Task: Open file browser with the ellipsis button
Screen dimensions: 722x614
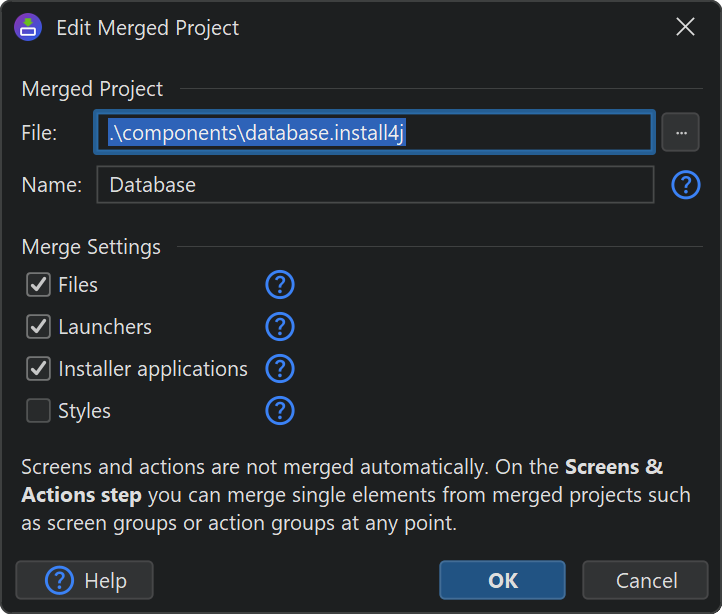Action: [680, 132]
